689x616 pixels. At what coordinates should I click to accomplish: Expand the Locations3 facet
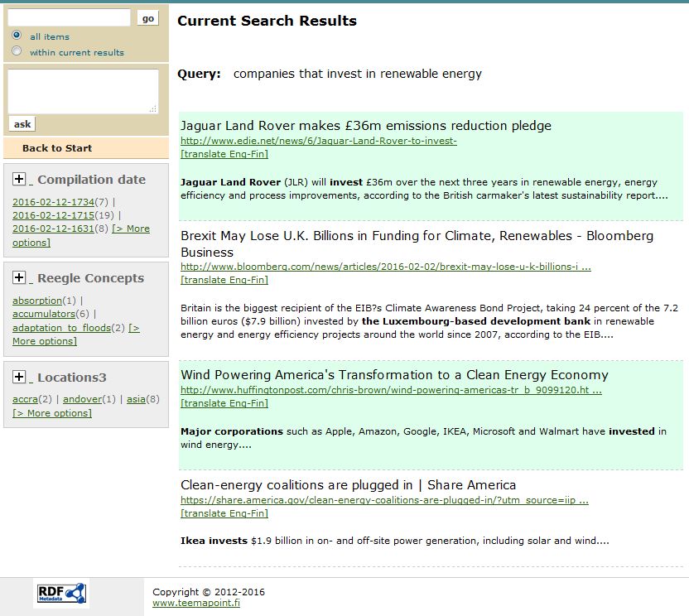coord(18,377)
